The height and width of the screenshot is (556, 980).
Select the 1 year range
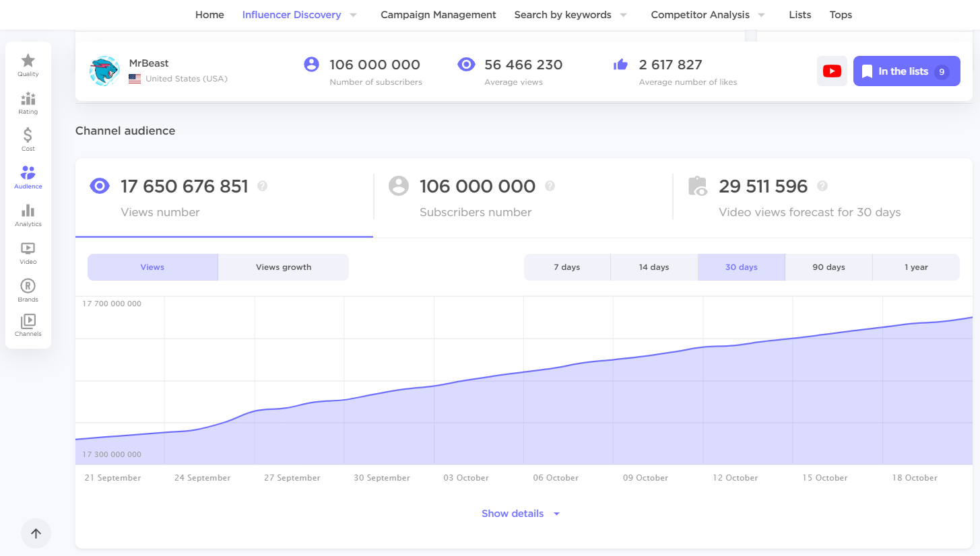point(916,267)
